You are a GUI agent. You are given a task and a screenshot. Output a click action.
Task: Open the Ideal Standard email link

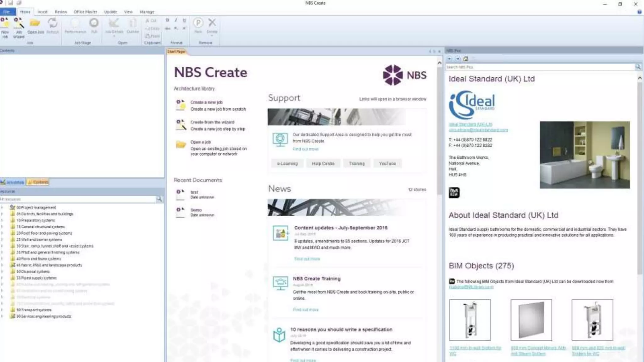coord(478,130)
